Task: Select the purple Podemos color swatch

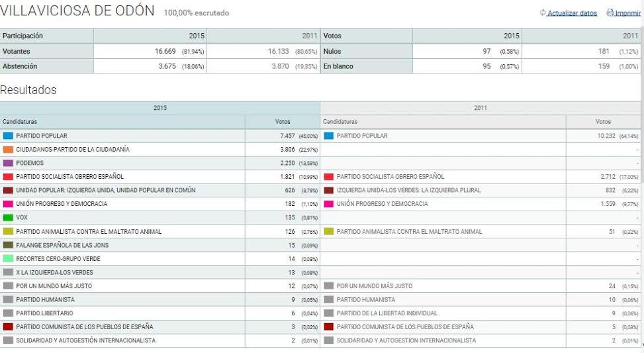Action: 8,163
